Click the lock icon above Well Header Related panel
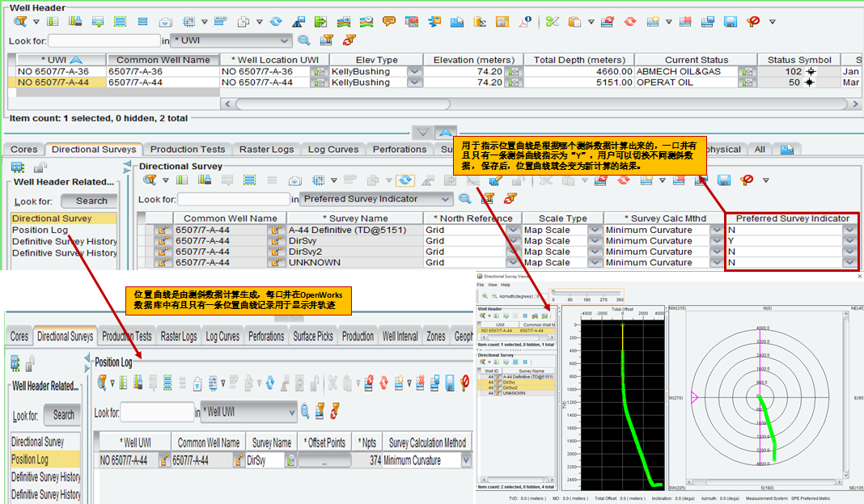 point(40,167)
